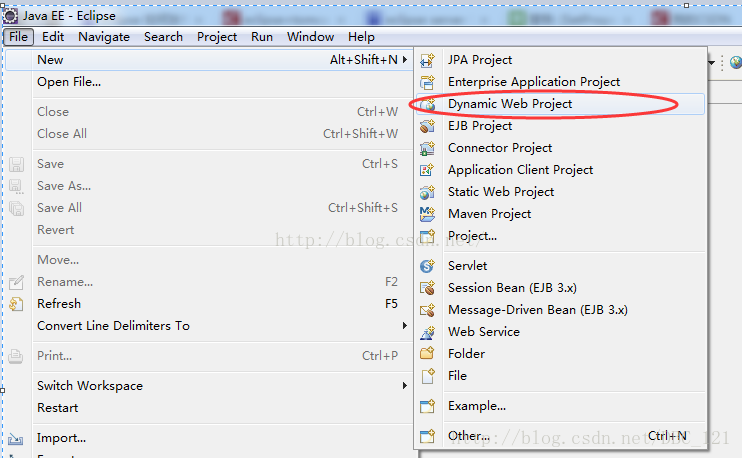Open the Project menu
742x458 pixels.
tap(217, 36)
